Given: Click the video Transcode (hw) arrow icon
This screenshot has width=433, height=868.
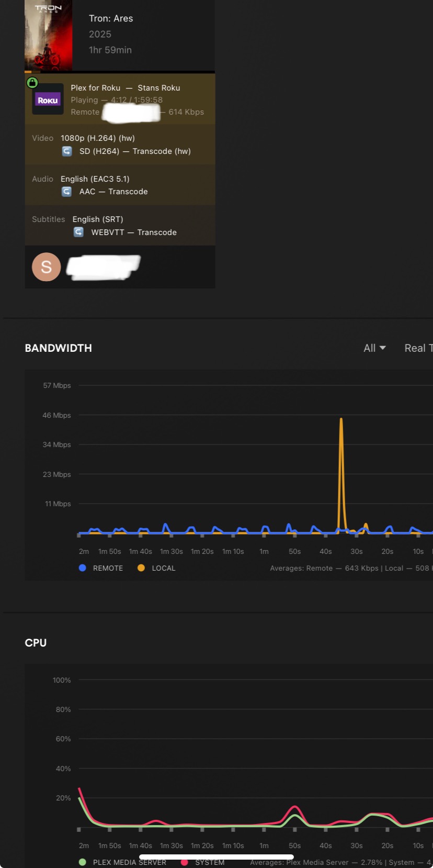Looking at the screenshot, I should [x=67, y=151].
